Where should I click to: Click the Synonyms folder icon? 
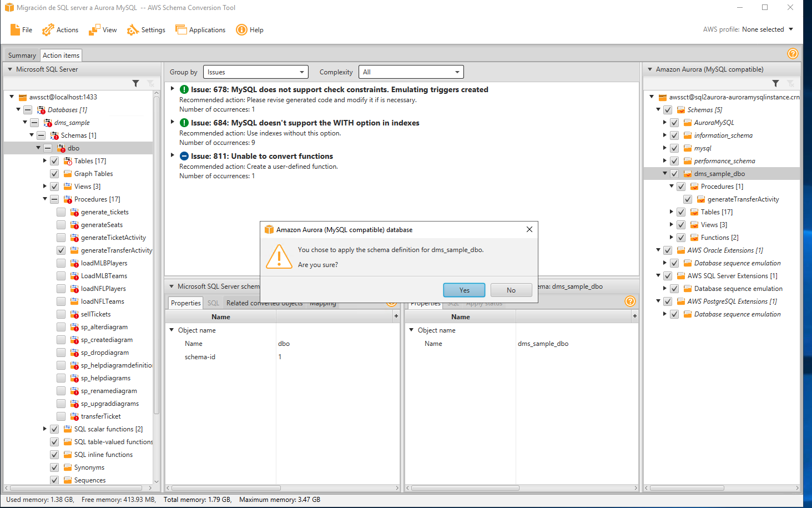[68, 467]
